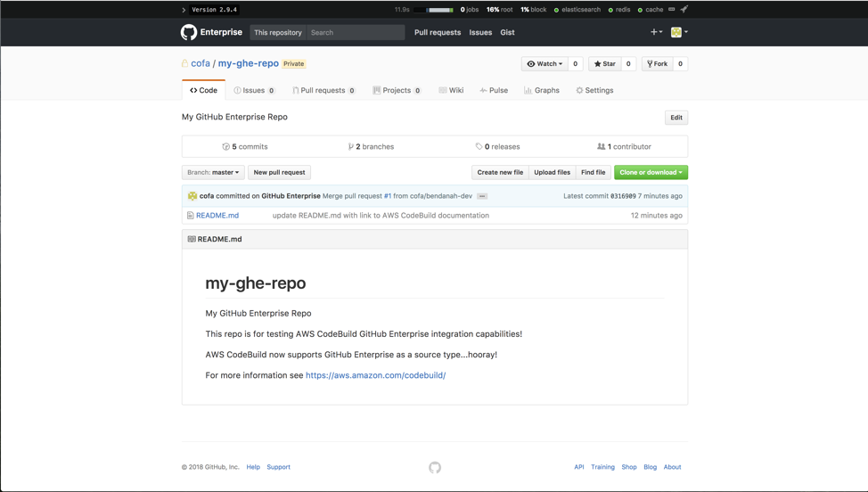Image resolution: width=868 pixels, height=492 pixels.
Task: Go to the Graphs tab
Action: tap(542, 90)
